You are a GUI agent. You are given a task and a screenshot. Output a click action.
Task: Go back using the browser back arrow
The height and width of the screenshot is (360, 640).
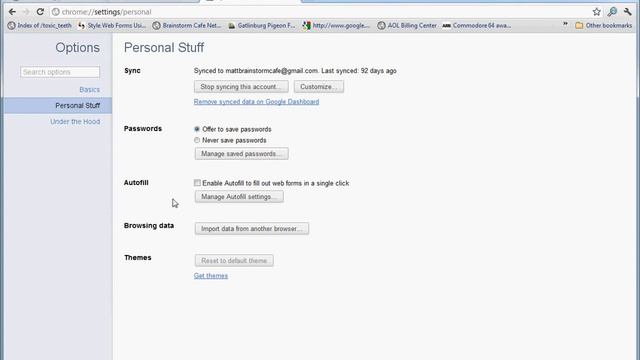(12, 12)
